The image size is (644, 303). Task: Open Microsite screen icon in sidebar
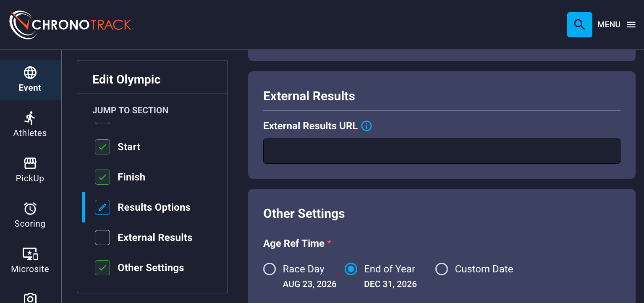point(30,254)
